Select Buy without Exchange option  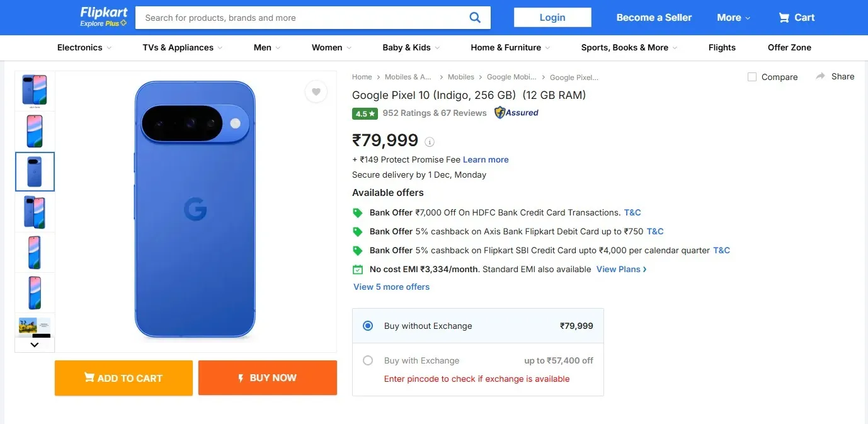[x=368, y=326]
